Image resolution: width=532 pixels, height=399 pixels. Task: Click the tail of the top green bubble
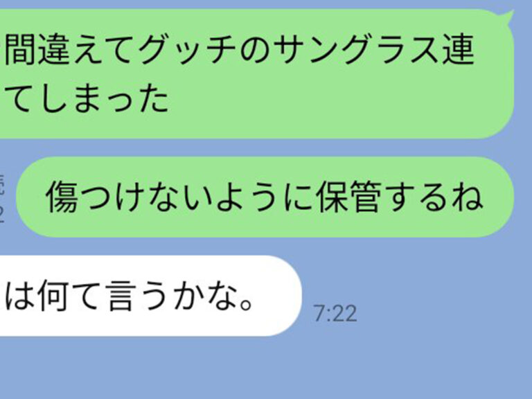click(x=507, y=17)
